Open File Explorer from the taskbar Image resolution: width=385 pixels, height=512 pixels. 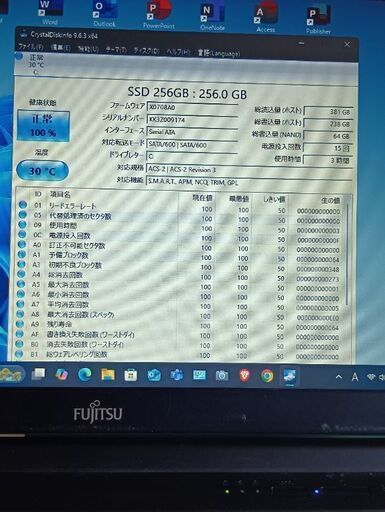(108, 375)
